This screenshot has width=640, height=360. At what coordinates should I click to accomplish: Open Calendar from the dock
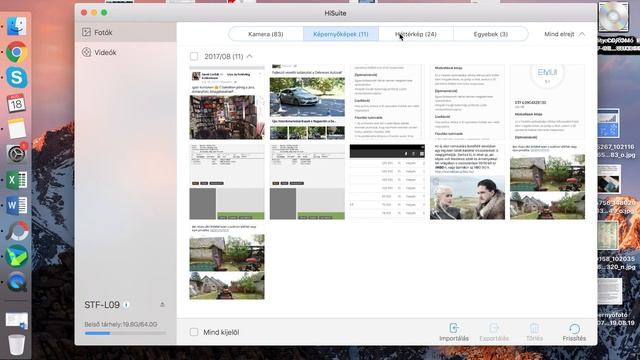pos(16,103)
